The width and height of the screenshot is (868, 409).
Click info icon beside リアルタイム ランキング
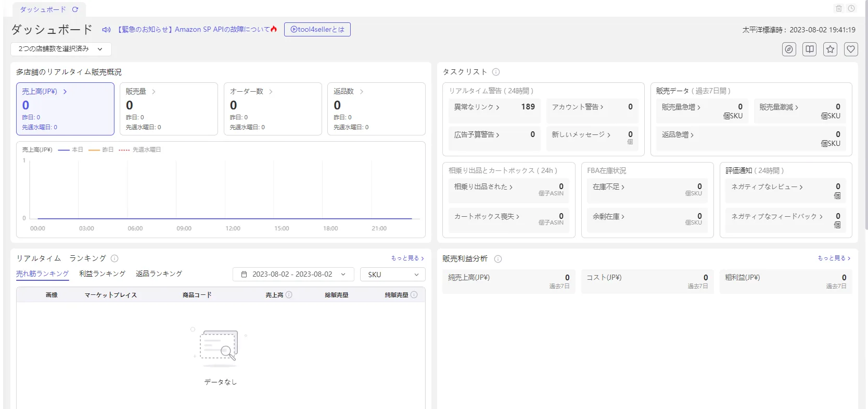tap(114, 258)
